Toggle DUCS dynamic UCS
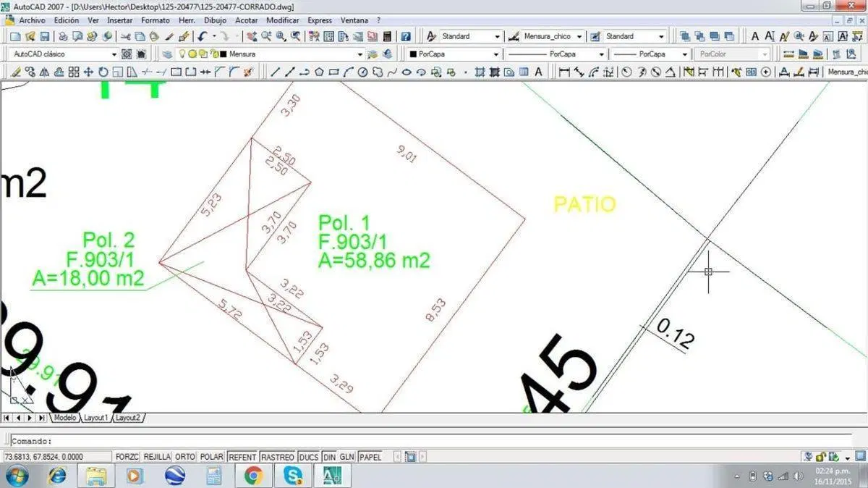868x488 pixels. click(x=309, y=457)
